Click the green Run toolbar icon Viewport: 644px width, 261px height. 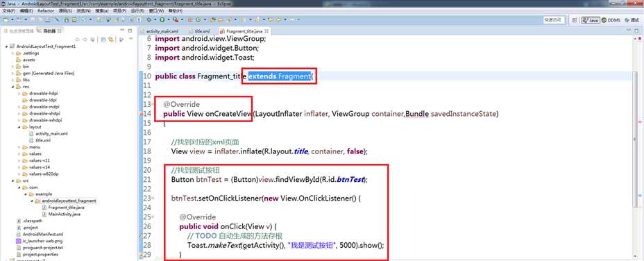pos(162,19)
